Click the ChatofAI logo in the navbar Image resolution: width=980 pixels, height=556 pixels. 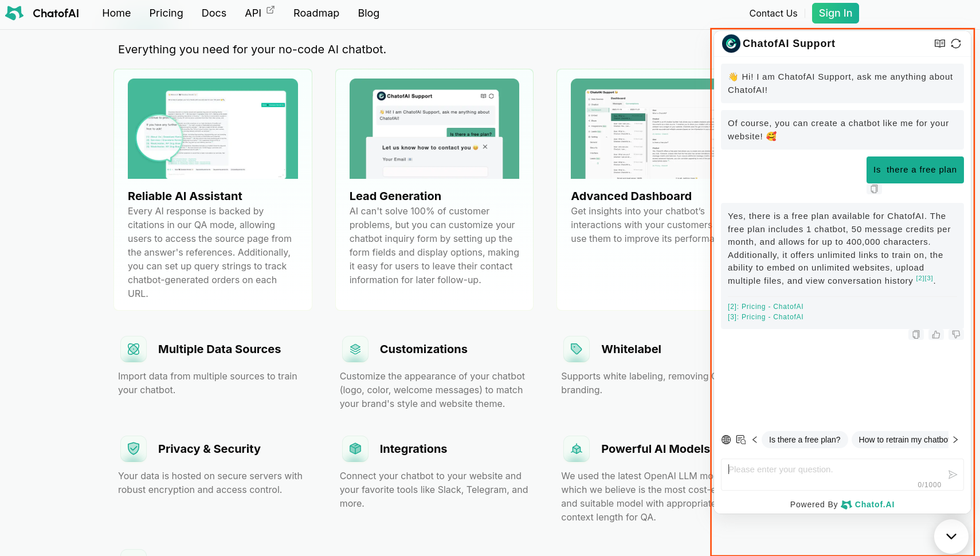(42, 13)
